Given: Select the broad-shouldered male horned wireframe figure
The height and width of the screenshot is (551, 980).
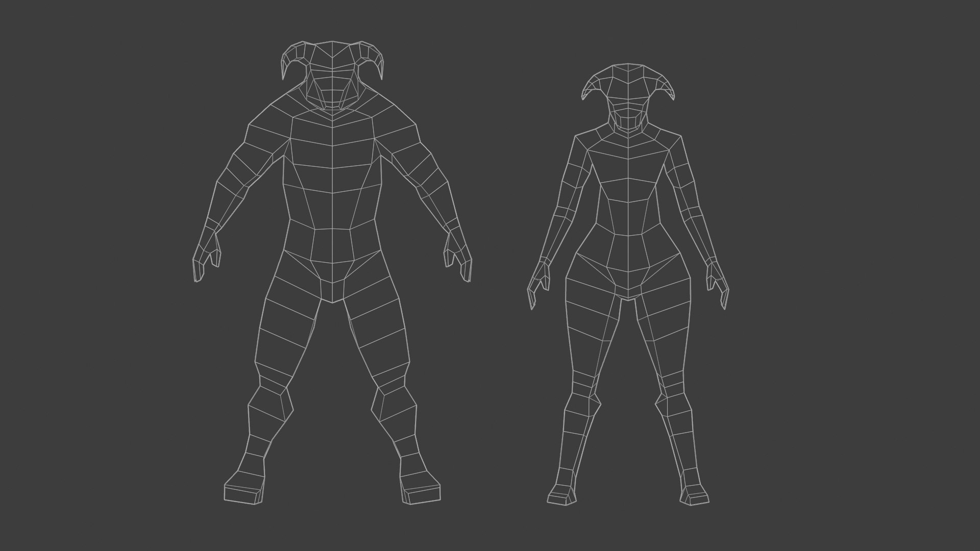Looking at the screenshot, I should (332, 273).
